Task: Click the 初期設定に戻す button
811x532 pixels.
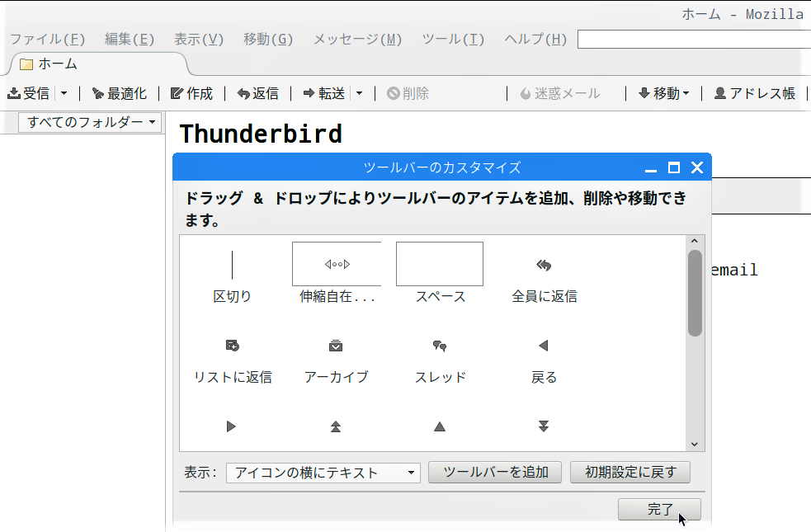Action: pyautogui.click(x=630, y=472)
